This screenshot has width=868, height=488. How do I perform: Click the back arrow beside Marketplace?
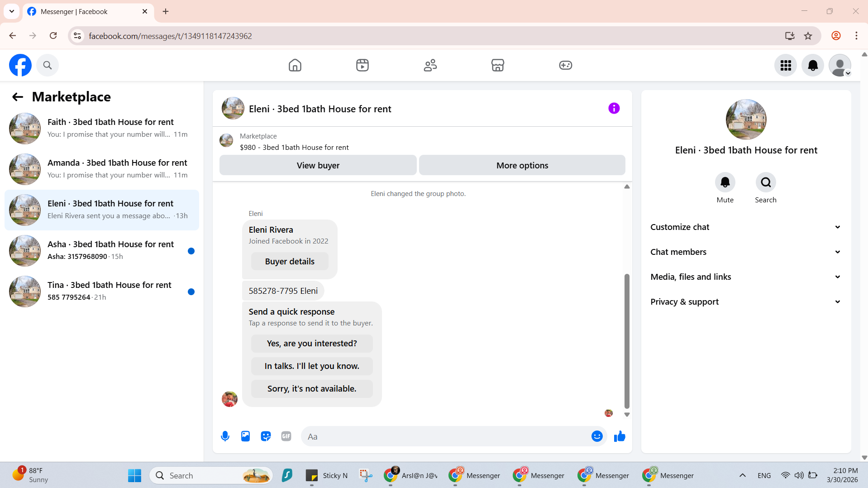18,97
